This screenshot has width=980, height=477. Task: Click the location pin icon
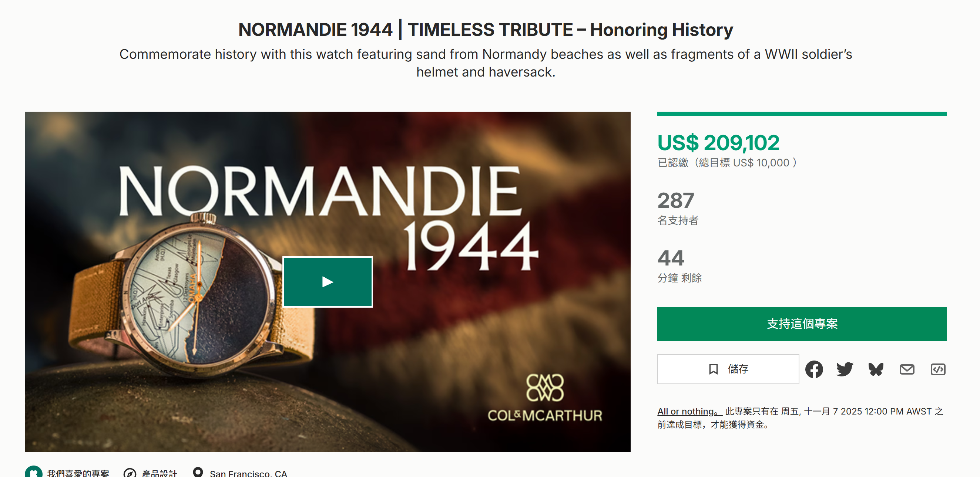[x=198, y=472]
